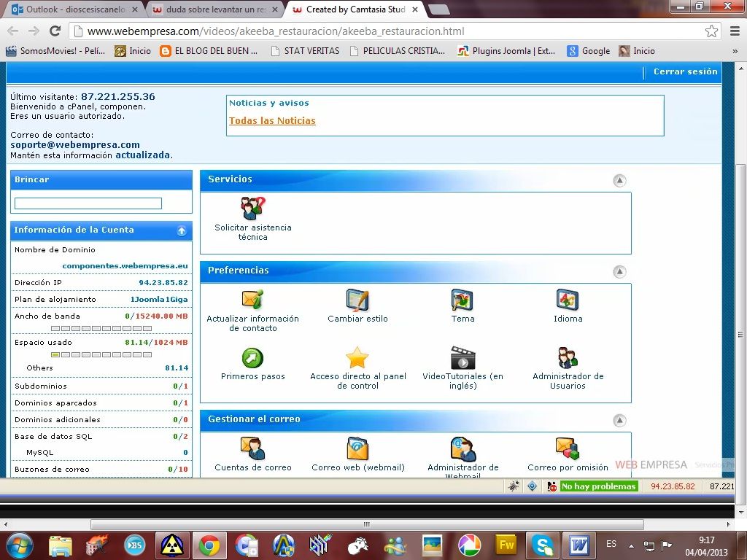Open STAT VERITAS bookmark
The width and height of the screenshot is (747, 560).
(305, 51)
